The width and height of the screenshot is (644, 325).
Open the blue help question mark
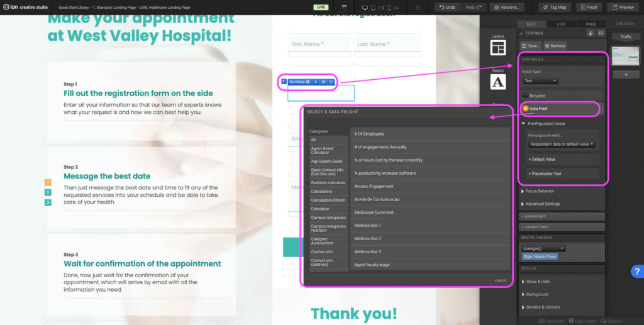pos(637,271)
